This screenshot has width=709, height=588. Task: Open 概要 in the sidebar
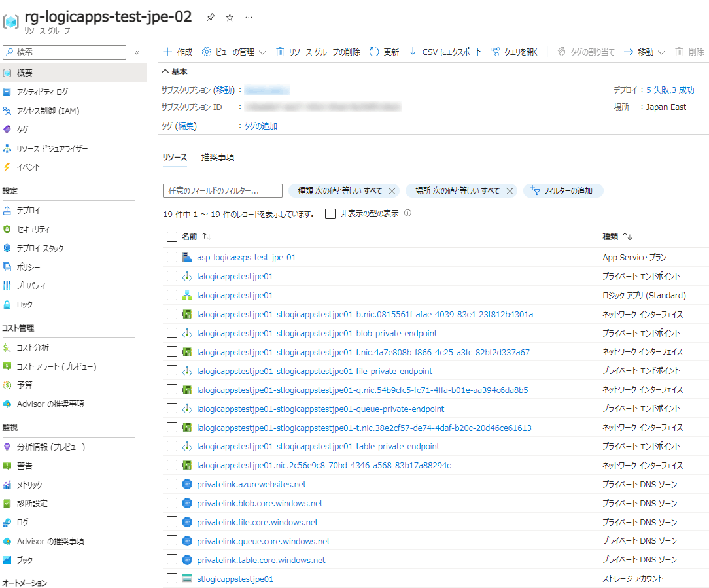[x=73, y=73]
